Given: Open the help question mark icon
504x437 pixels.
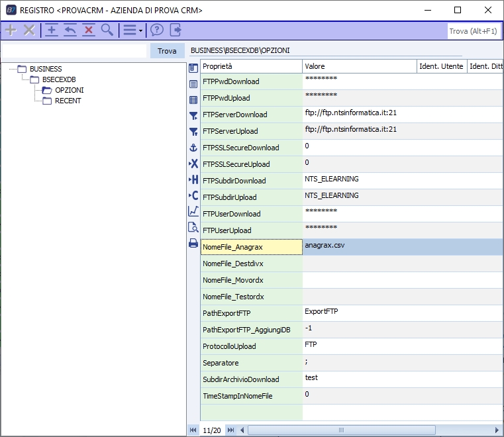Looking at the screenshot, I should pyautogui.click(x=157, y=30).
